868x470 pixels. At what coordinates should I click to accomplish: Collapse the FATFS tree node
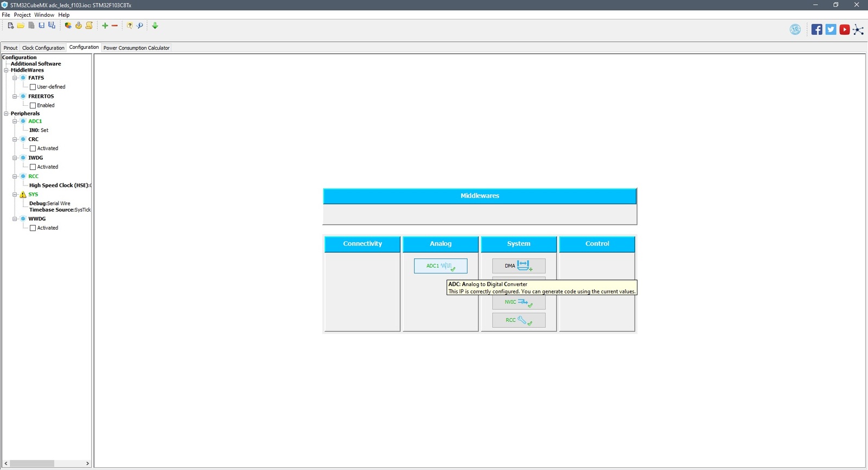15,78
